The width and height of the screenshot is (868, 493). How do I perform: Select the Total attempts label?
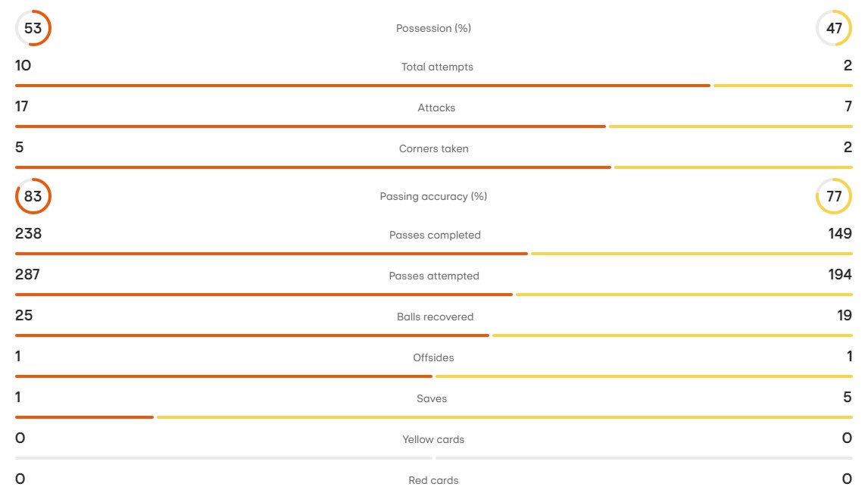[437, 67]
